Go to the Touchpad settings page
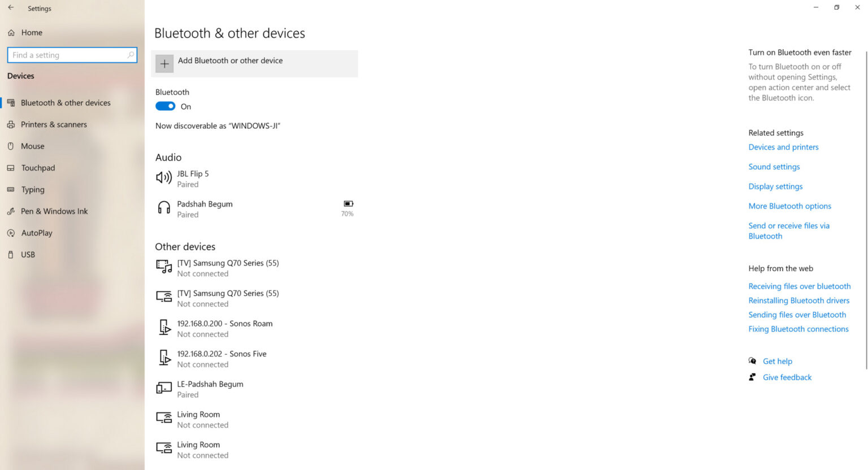868x470 pixels. point(38,168)
